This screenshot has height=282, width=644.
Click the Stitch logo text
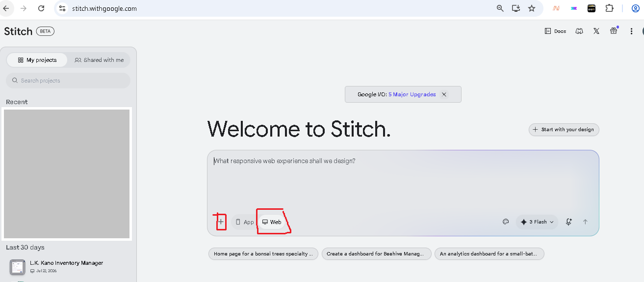click(x=18, y=31)
